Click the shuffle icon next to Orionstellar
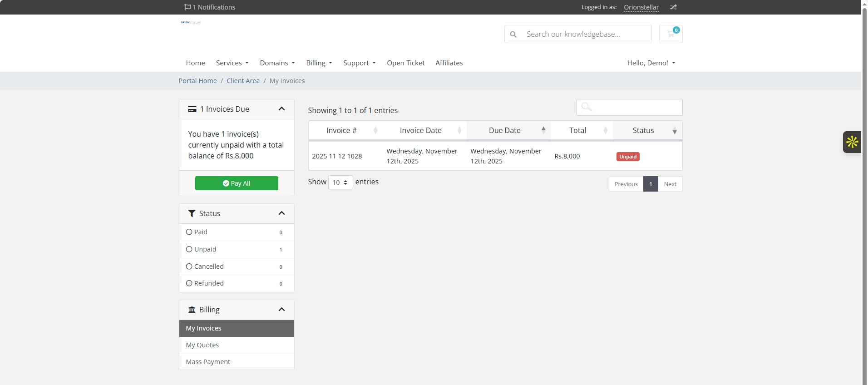 (x=673, y=7)
